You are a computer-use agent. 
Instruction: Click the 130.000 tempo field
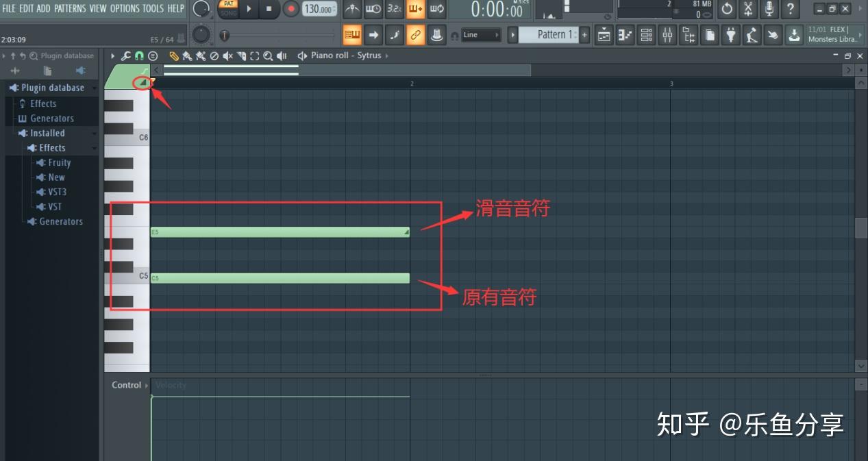319,9
